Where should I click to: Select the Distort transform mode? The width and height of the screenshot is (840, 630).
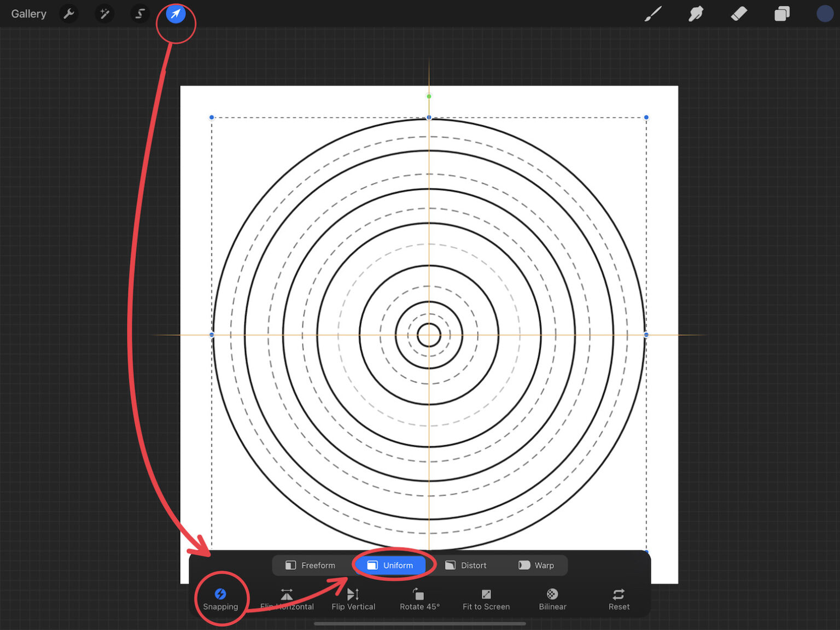pyautogui.click(x=466, y=565)
